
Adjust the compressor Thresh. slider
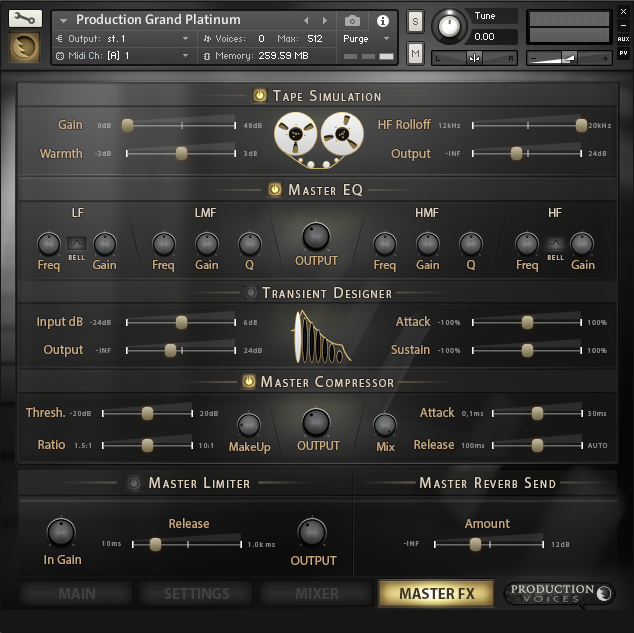point(147,413)
